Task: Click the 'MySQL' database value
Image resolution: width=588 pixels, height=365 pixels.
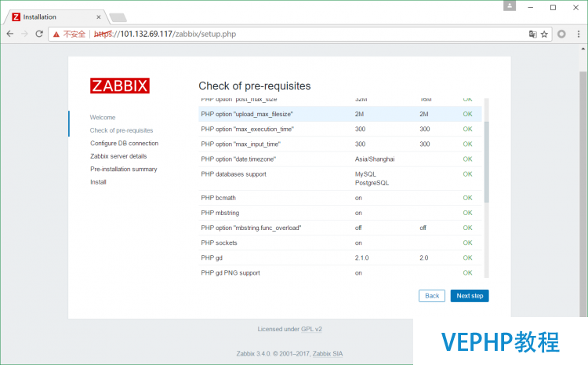Action: [x=365, y=173]
